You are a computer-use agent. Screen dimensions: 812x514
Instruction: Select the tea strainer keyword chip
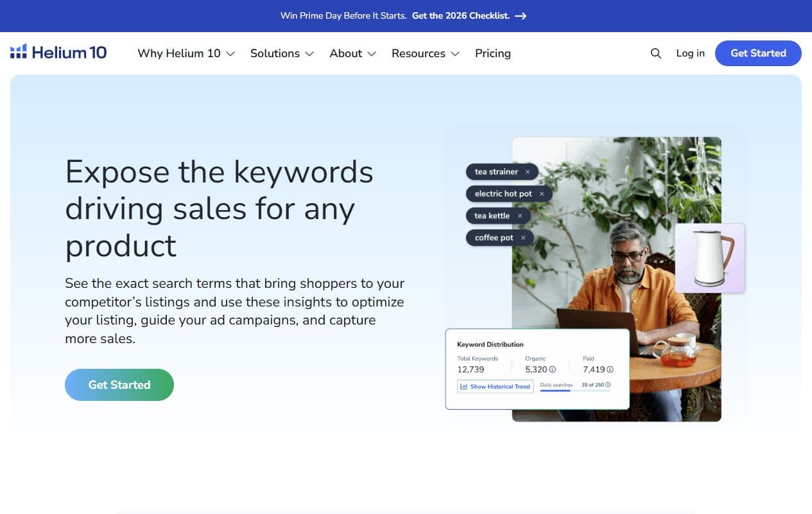coord(502,172)
